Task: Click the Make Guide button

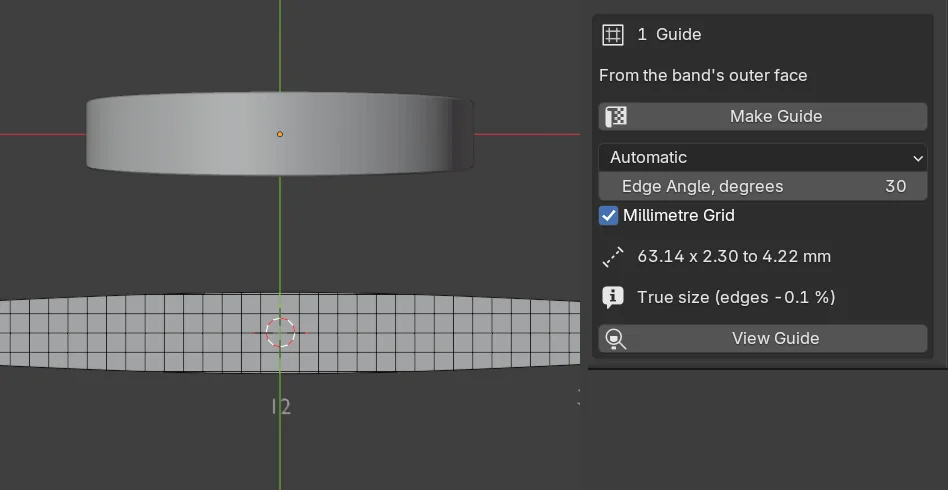Action: coord(762,116)
